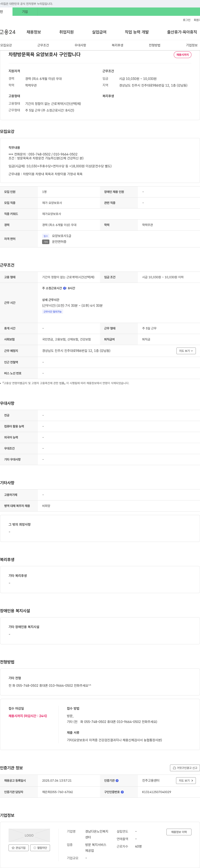Open 채용정보 이력 button
Screen dimensions: 200x868
click(179, 832)
